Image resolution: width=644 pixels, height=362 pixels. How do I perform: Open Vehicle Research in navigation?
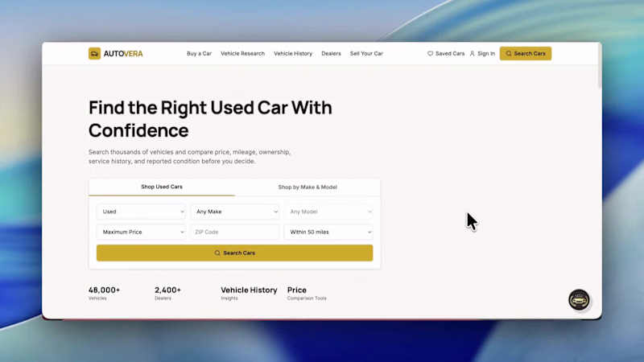[x=243, y=54]
